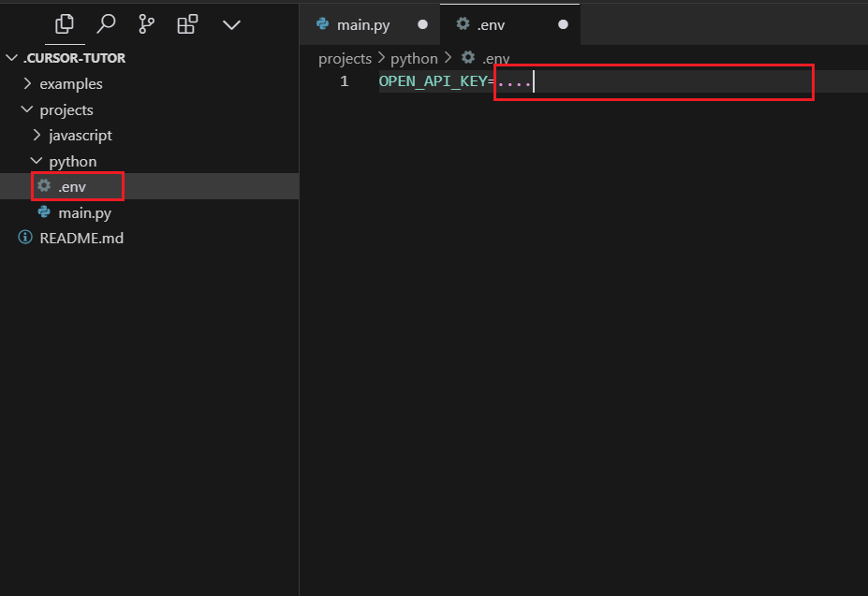Viewport: 868px width, 596px height.
Task: Click python in the breadcrumb
Action: 414,59
